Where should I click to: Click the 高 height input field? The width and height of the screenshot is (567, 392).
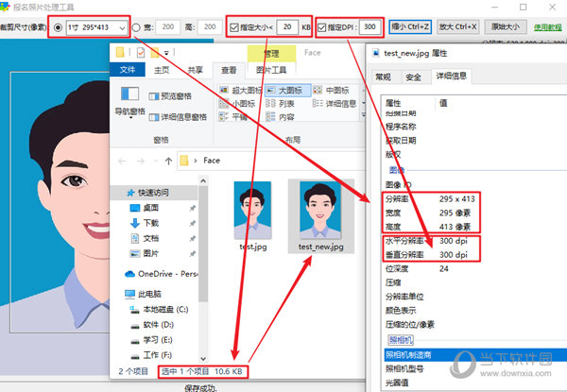click(x=210, y=27)
